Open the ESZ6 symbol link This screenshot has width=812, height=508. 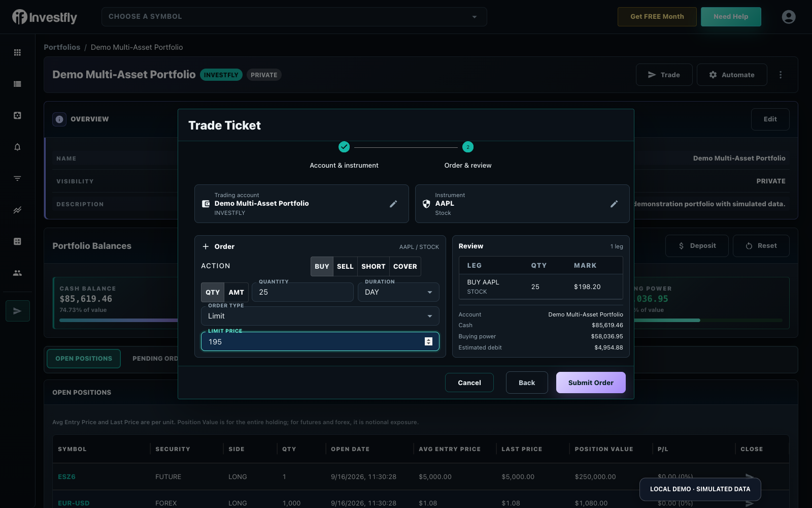point(67,477)
